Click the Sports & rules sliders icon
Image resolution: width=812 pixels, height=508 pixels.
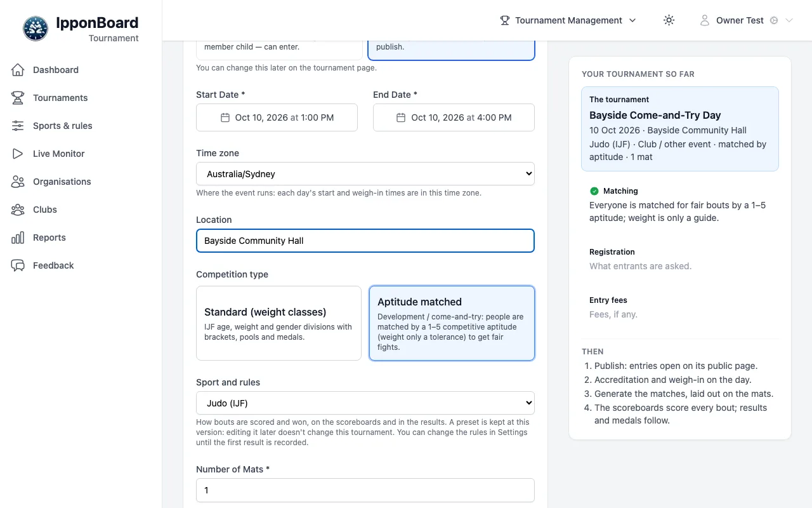[18, 126]
